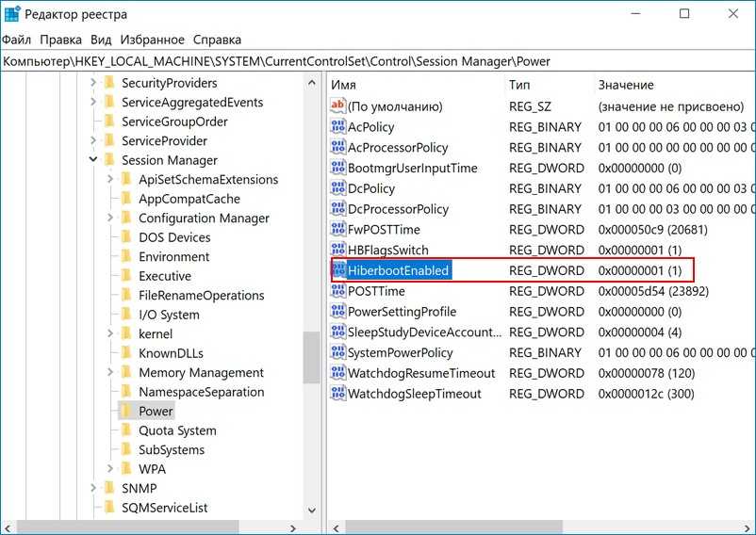Open the Правка menu

point(61,40)
